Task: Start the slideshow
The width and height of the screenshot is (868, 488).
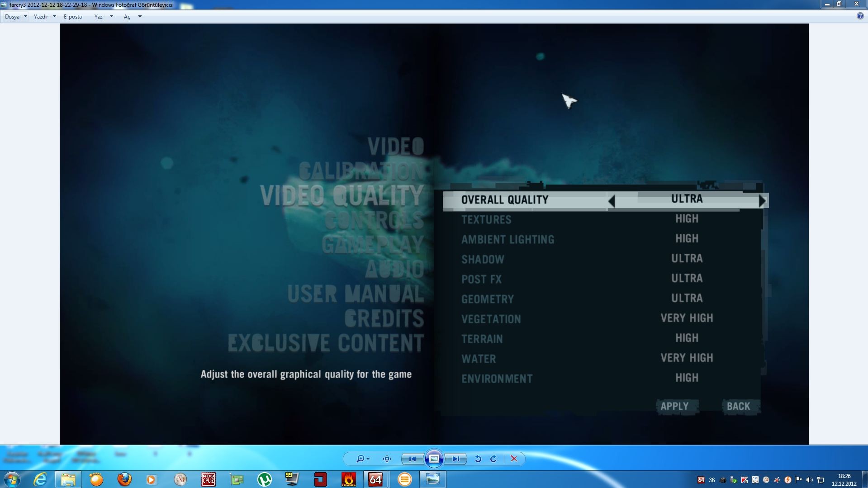Action: click(x=434, y=459)
